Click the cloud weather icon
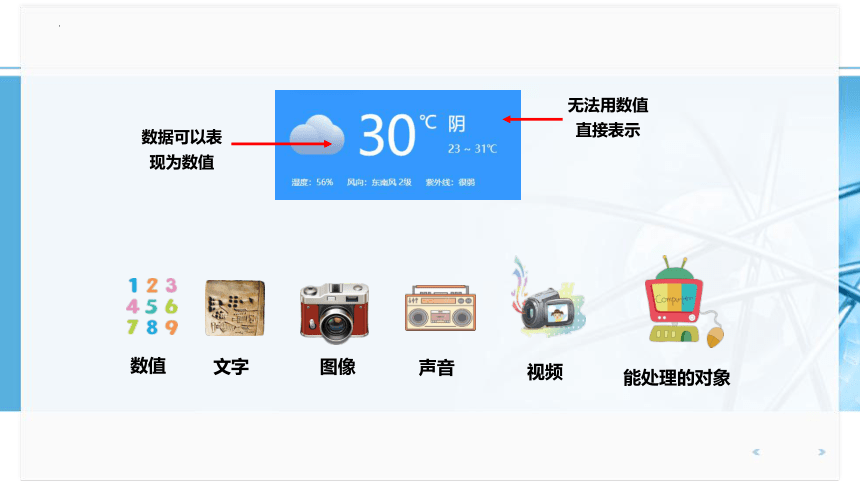Image resolution: width=860 pixels, height=484 pixels. [317, 135]
